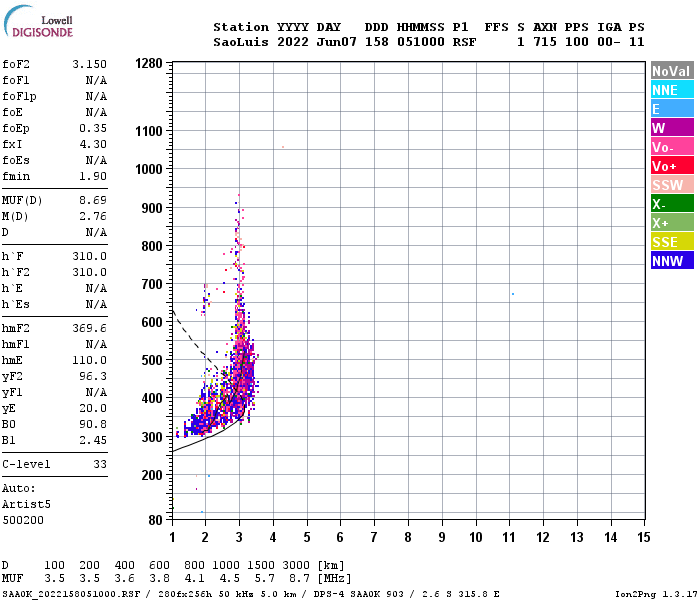
Task: Click the isolated echo point near 1050 km
Action: (283, 147)
